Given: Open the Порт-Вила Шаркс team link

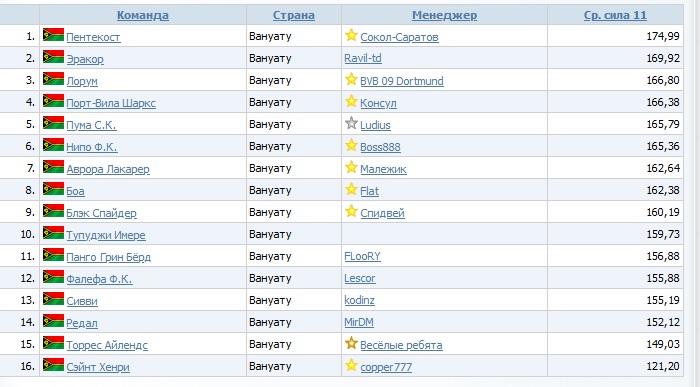Looking at the screenshot, I should pyautogui.click(x=111, y=103).
